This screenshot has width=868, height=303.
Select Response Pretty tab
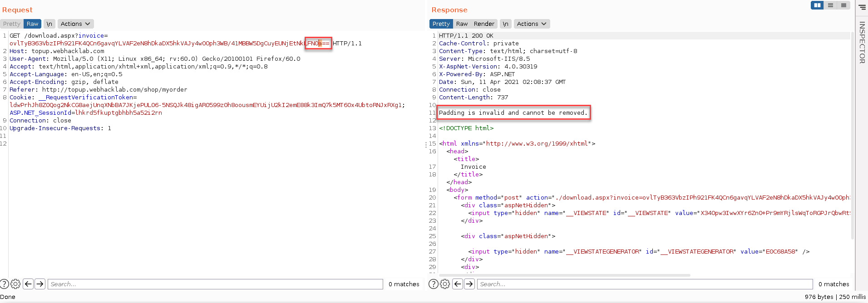(x=441, y=24)
